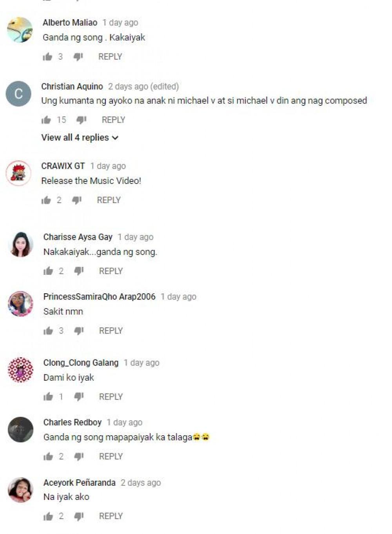
Task: Like Alberto Maliao's comment
Action: click(47, 57)
